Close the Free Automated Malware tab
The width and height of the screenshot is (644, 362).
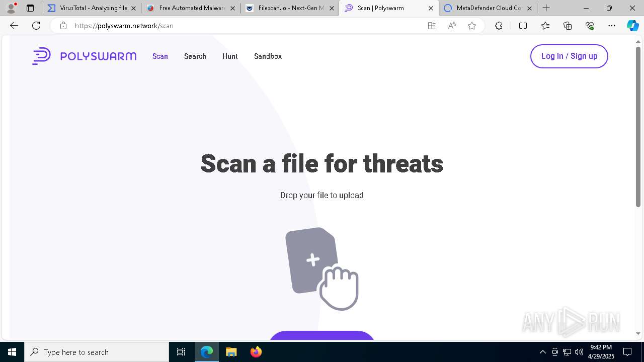(232, 8)
